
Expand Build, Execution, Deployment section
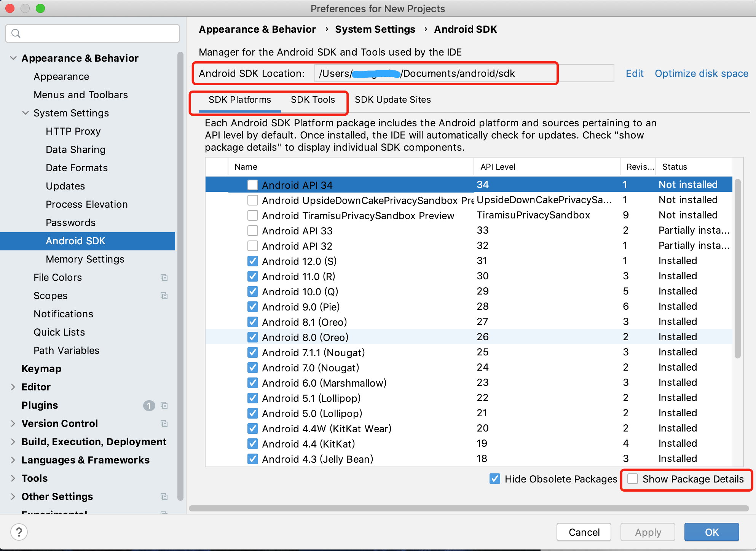(x=13, y=442)
